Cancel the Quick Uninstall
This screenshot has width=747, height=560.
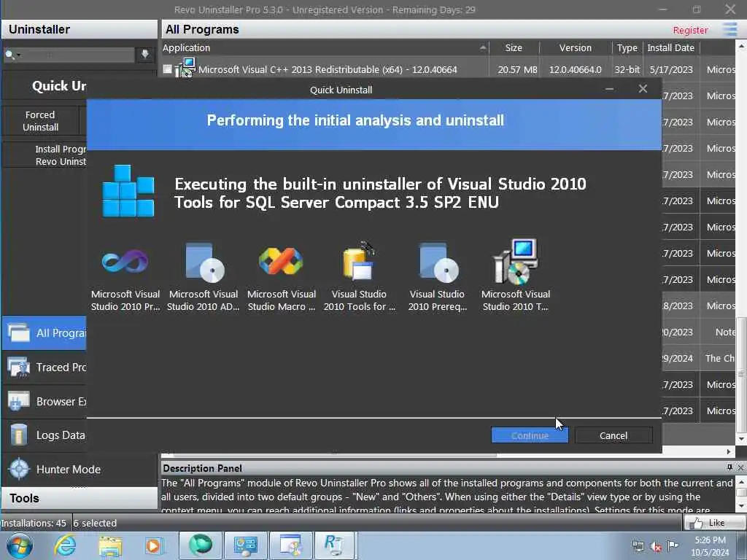tap(614, 435)
